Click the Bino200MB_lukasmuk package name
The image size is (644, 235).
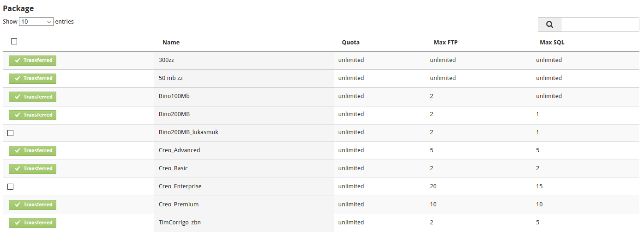[188, 132]
